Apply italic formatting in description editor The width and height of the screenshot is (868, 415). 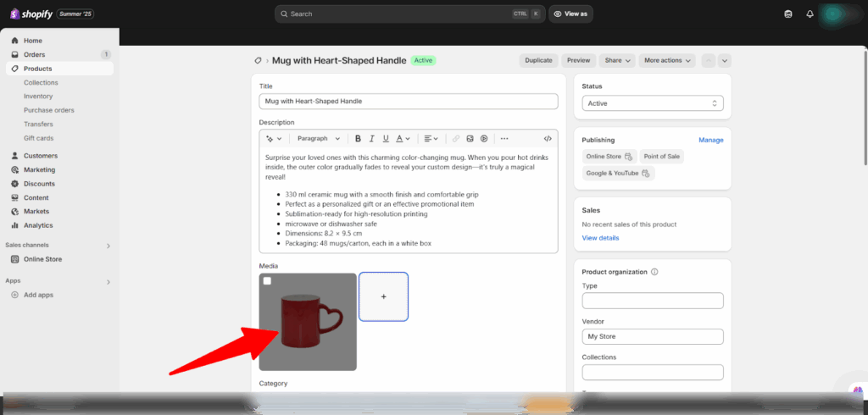click(x=372, y=139)
